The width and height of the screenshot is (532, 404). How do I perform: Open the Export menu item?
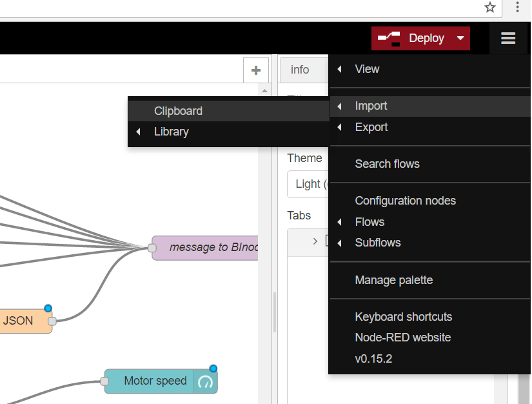click(371, 127)
